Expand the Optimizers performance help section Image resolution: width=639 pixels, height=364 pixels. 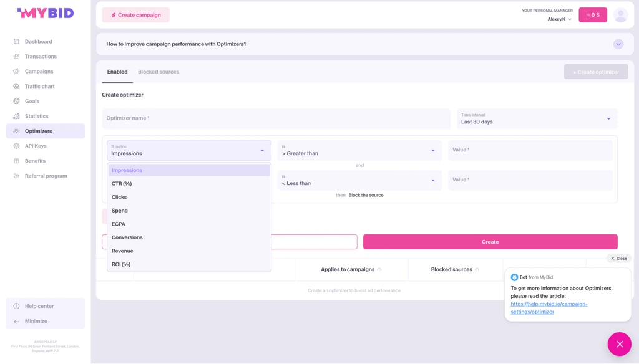coord(618,44)
